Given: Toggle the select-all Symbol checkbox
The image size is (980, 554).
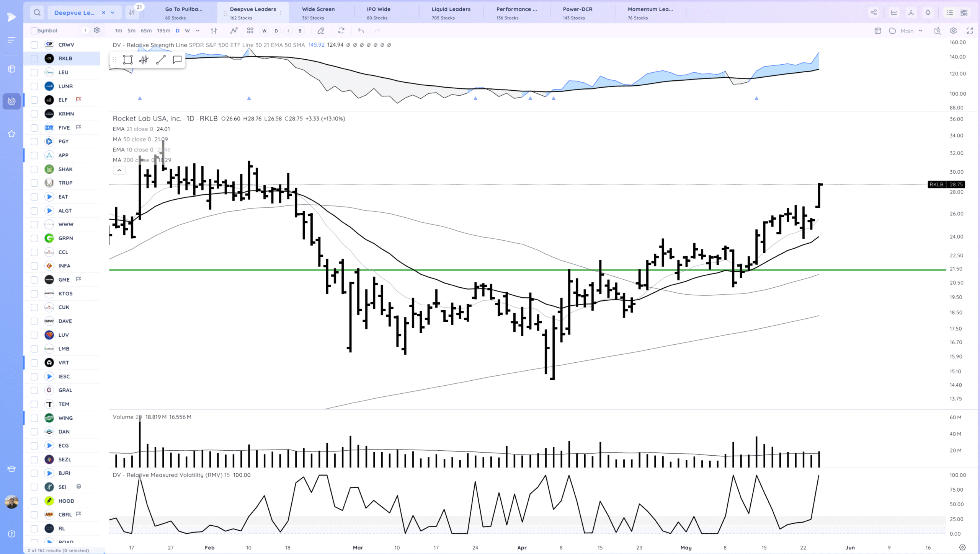Looking at the screenshot, I should 34,31.
